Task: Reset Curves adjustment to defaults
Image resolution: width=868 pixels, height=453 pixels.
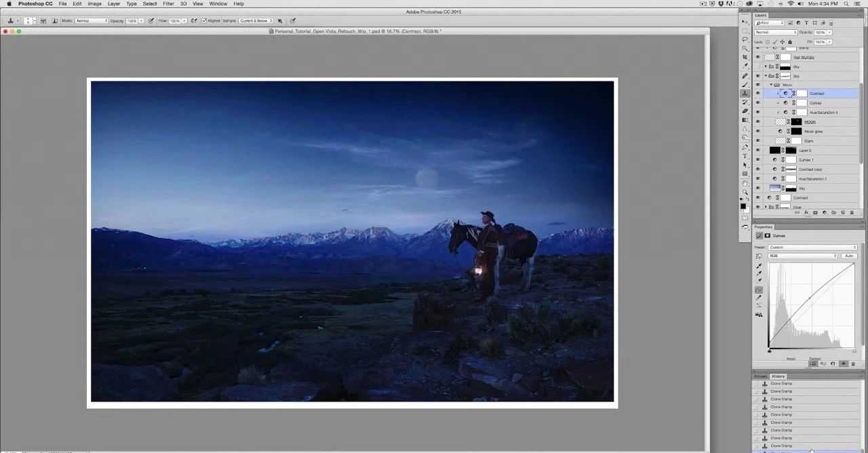Action: pyautogui.click(x=833, y=363)
